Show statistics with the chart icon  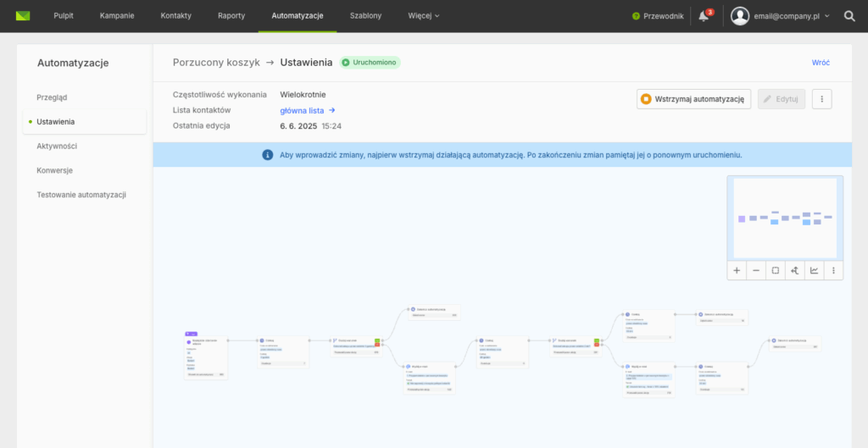coord(814,270)
